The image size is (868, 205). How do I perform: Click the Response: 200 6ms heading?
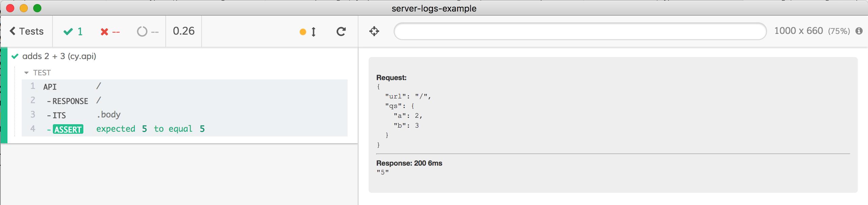409,163
